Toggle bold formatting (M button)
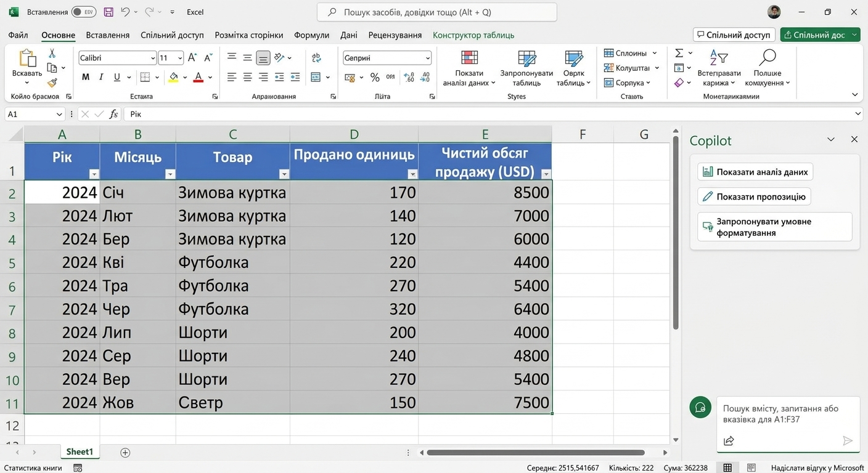 point(86,77)
